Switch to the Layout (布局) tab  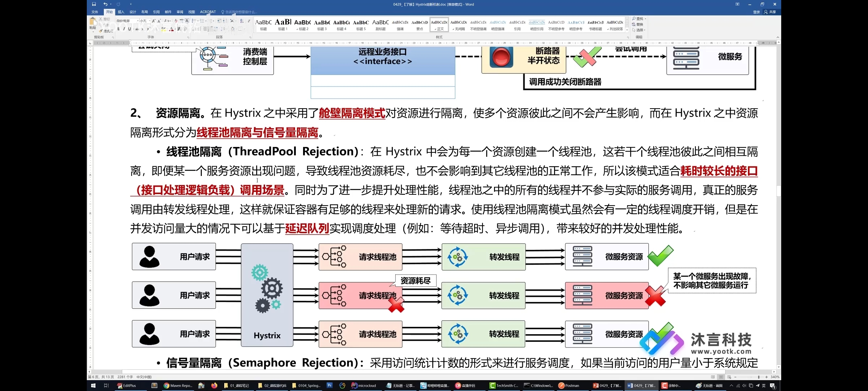pos(144,12)
